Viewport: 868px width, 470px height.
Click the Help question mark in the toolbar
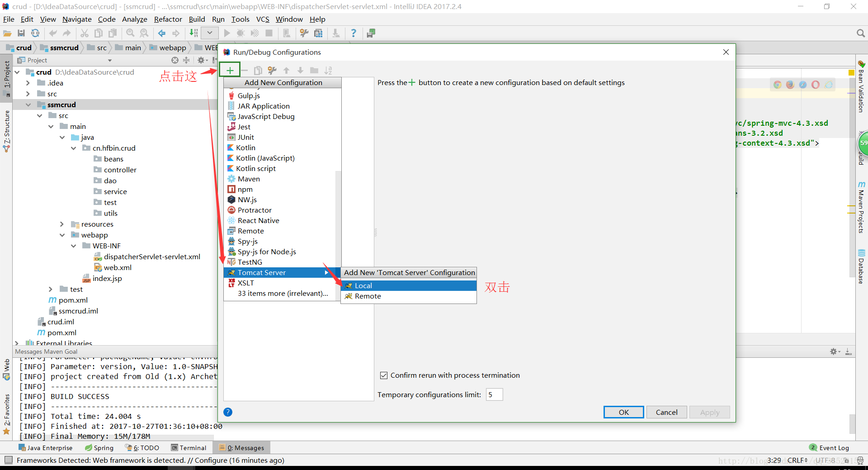pyautogui.click(x=354, y=33)
